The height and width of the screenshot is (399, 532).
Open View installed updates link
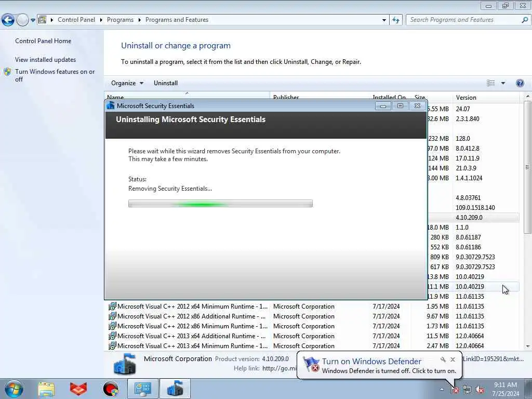pos(46,59)
